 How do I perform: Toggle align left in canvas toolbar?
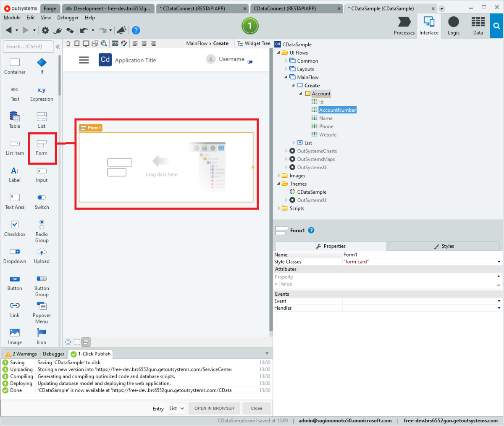(135, 43)
